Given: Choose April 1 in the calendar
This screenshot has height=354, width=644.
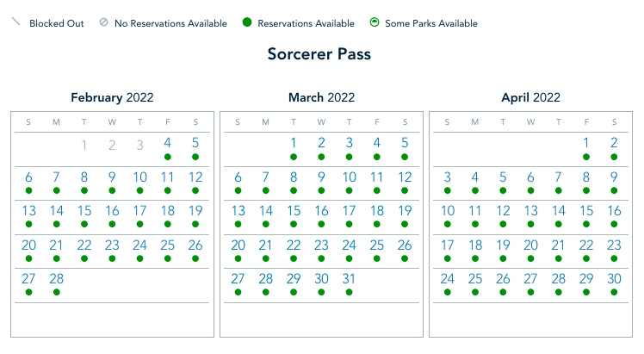Looking at the screenshot, I should pos(586,143).
